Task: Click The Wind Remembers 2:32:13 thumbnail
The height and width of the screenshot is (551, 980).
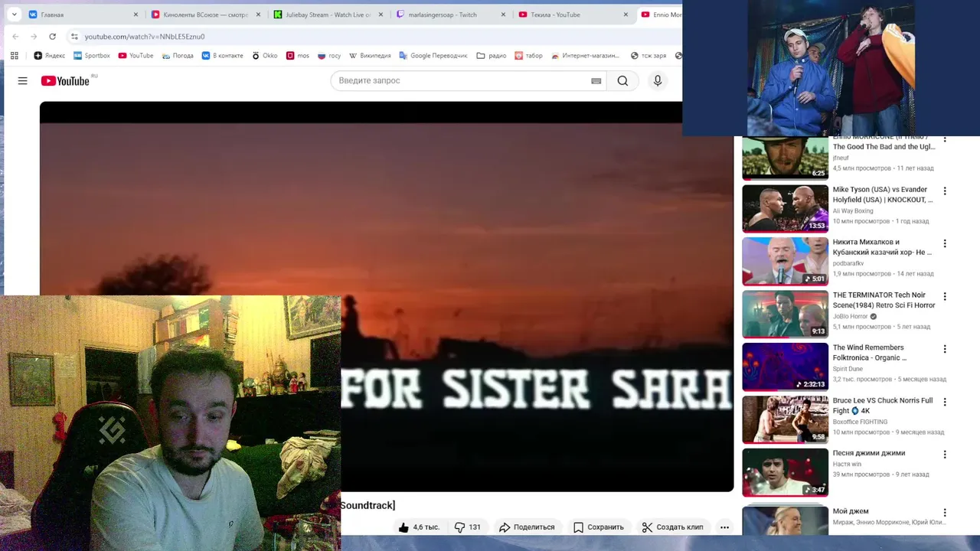Action: point(785,367)
